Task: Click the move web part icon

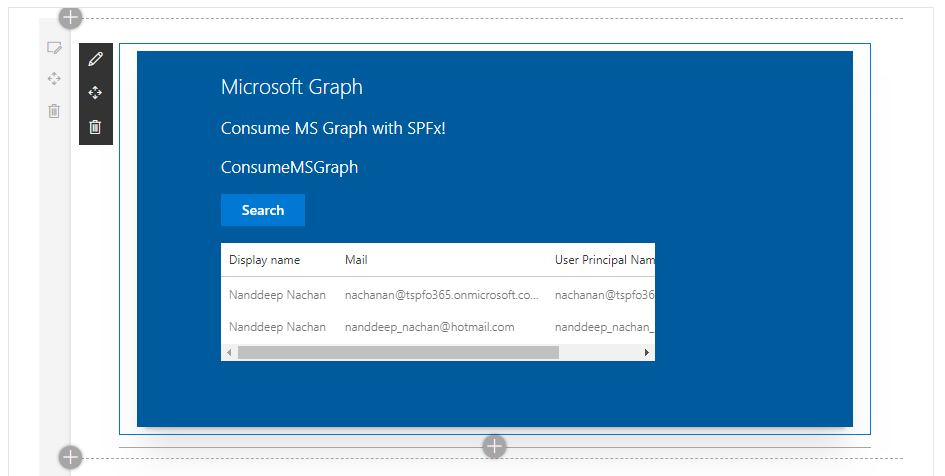Action: (x=95, y=93)
